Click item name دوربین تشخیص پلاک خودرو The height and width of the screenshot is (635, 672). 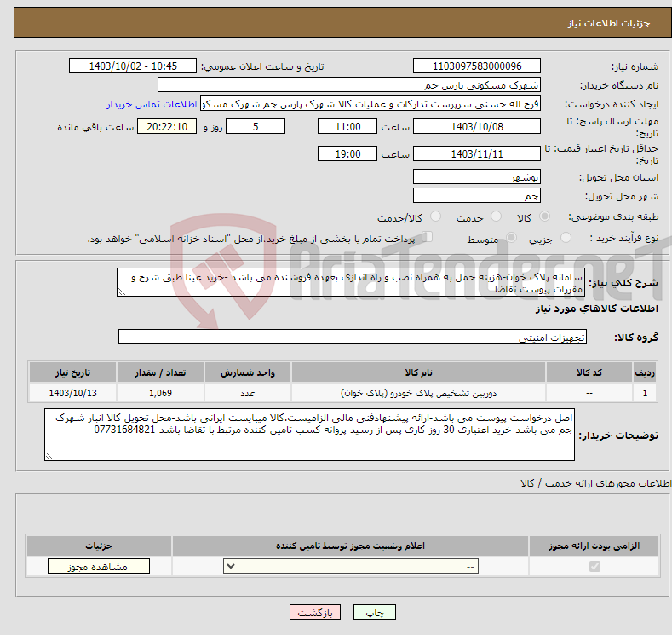[x=418, y=393]
